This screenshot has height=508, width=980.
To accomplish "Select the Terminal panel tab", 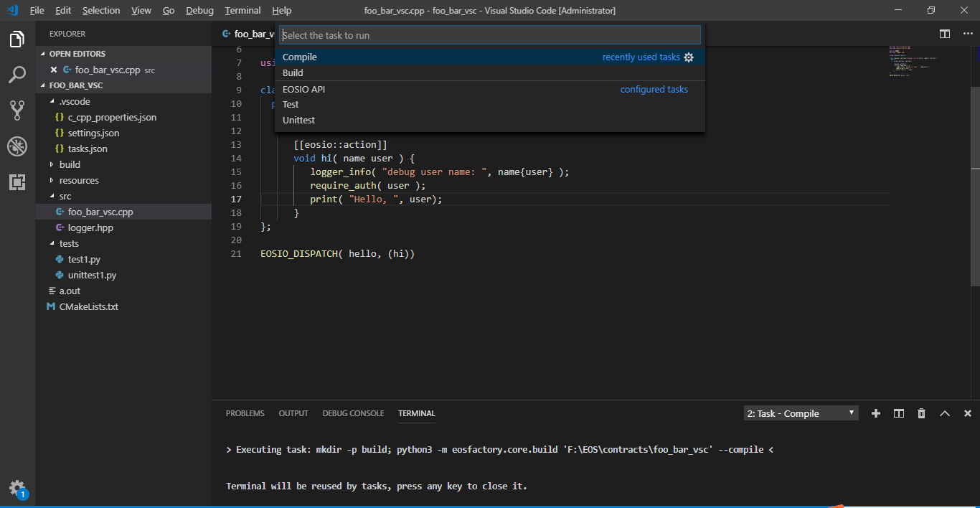I will [417, 413].
